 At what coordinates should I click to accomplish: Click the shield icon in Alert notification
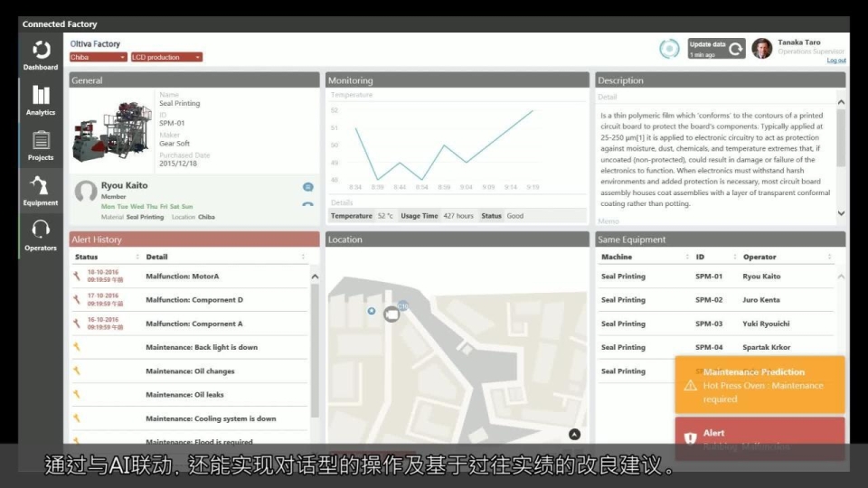tap(690, 438)
